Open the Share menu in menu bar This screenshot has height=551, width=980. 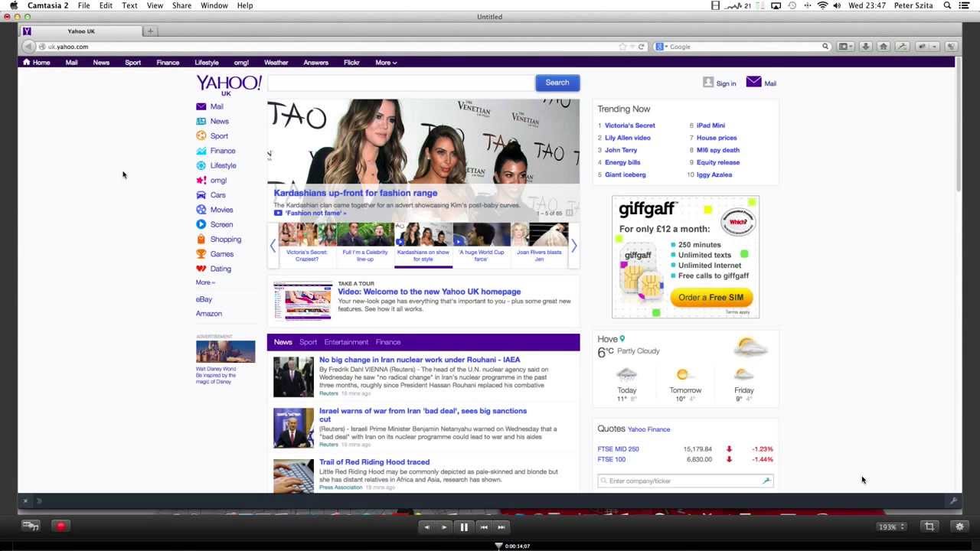181,5
